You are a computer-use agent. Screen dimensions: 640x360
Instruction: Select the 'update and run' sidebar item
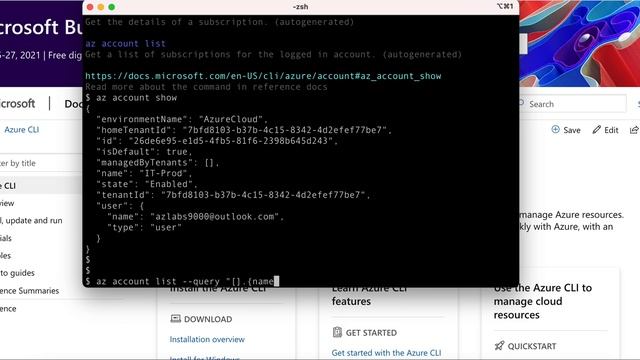pyautogui.click(x=32, y=220)
